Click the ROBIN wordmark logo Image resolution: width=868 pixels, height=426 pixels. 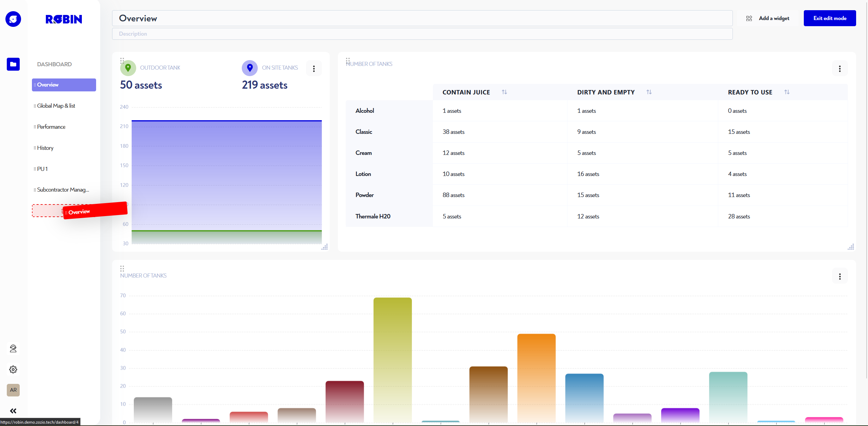click(x=64, y=19)
